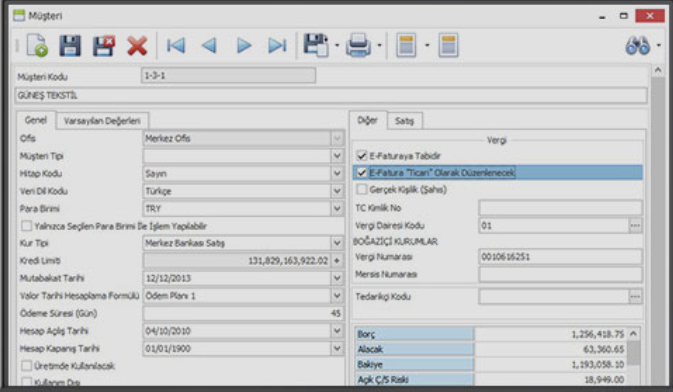The height and width of the screenshot is (392, 673).
Task: Select the Borç row
Action: click(x=491, y=334)
